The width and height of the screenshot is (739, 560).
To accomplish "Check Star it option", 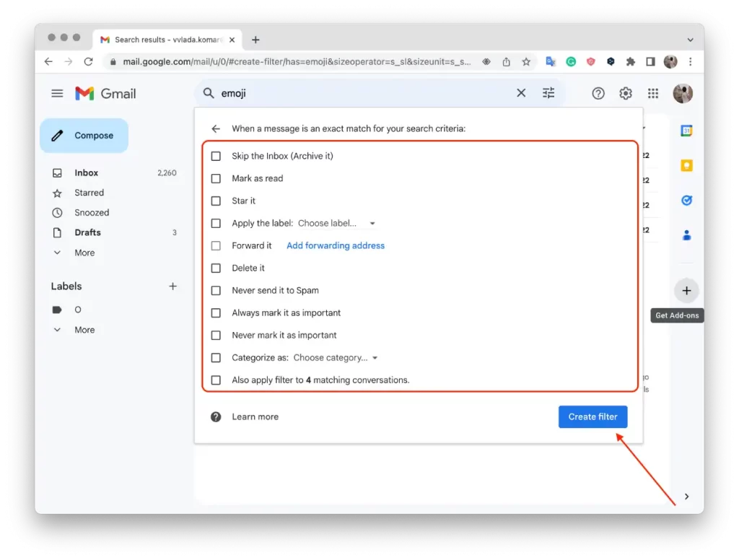I will (x=216, y=201).
